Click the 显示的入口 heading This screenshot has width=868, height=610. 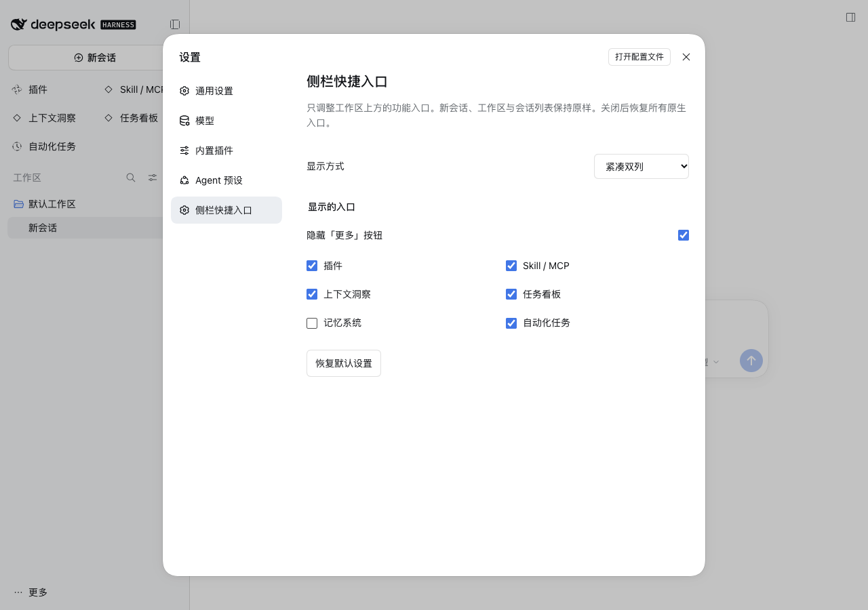[x=332, y=207]
